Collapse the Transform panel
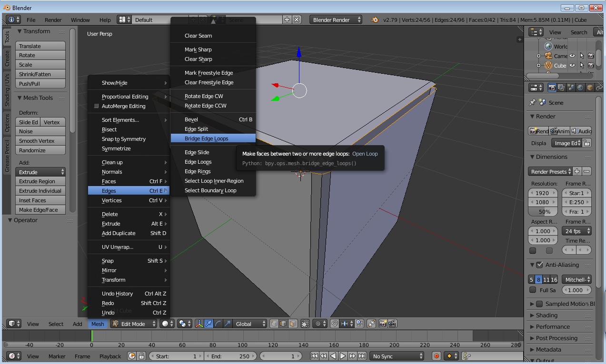Image resolution: width=606 pixels, height=364 pixels. tap(20, 31)
